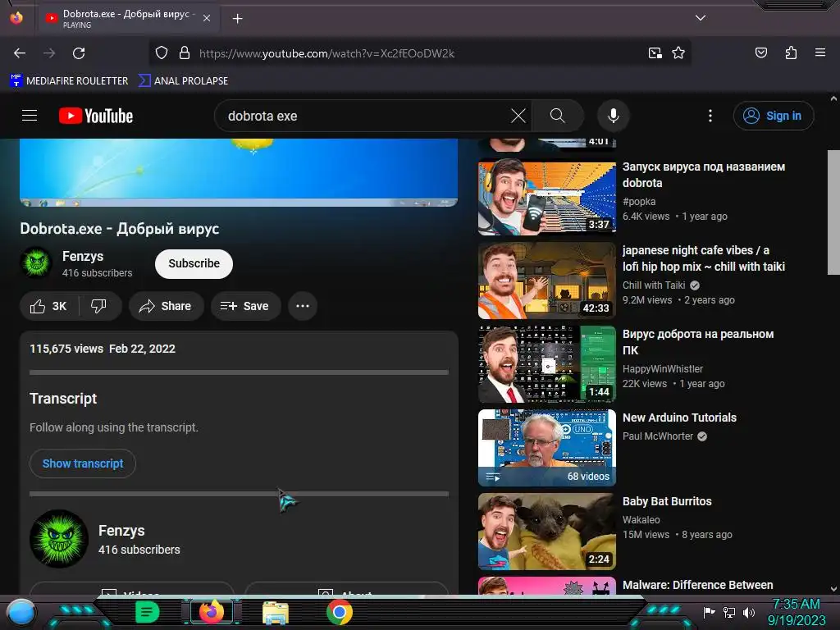Open the Fenzys avatar beside Subscribe
840x630 pixels.
pyautogui.click(x=36, y=263)
